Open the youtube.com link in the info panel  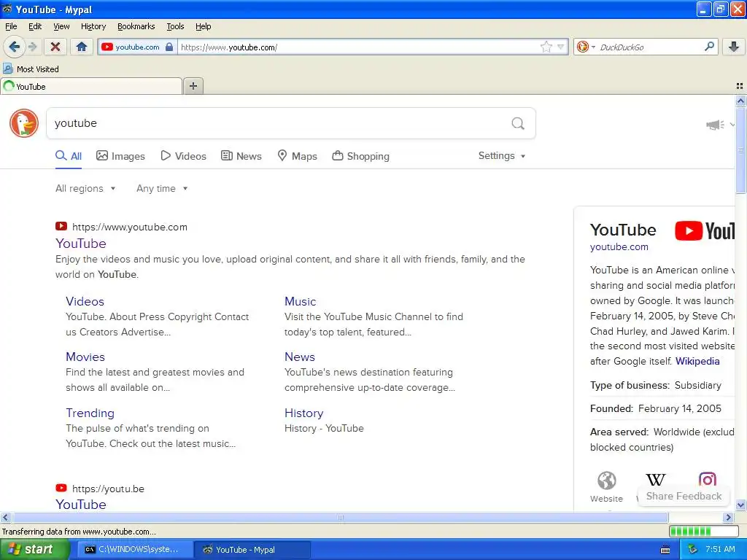619,246
